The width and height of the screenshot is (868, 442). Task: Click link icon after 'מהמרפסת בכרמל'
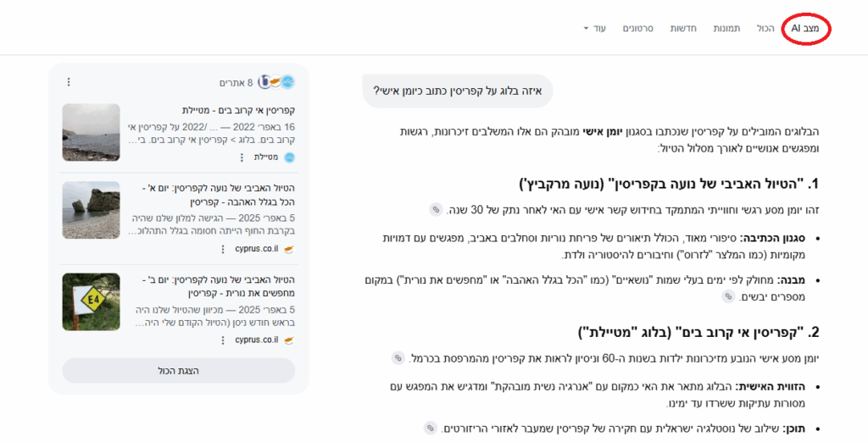click(398, 358)
